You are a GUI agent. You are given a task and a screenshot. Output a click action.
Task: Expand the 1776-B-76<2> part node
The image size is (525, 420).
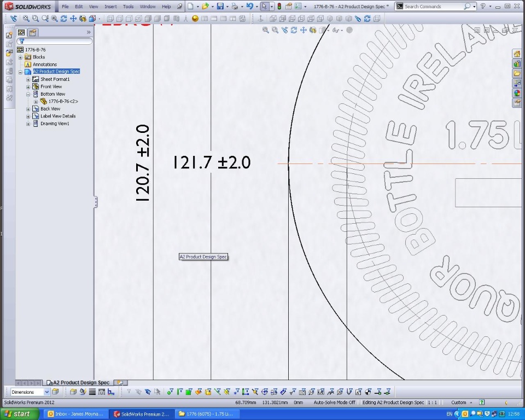click(x=36, y=102)
